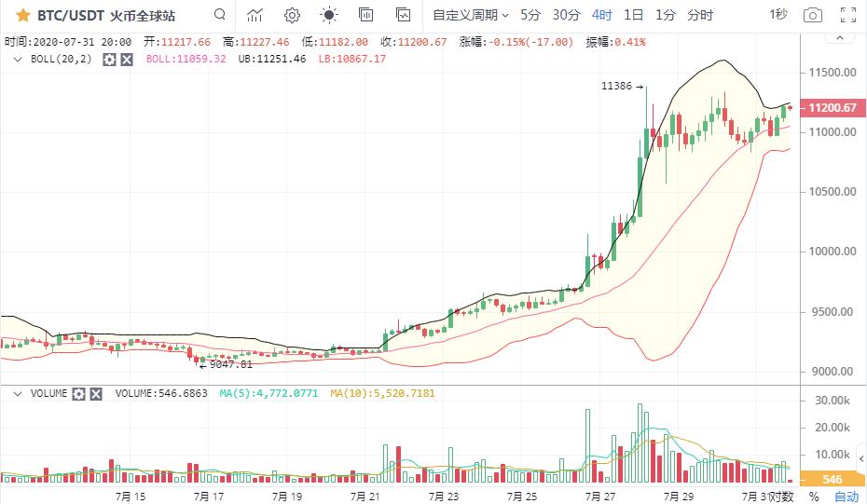Click the favorite star next to BTC/USDT
The image size is (867, 504).
click(23, 15)
